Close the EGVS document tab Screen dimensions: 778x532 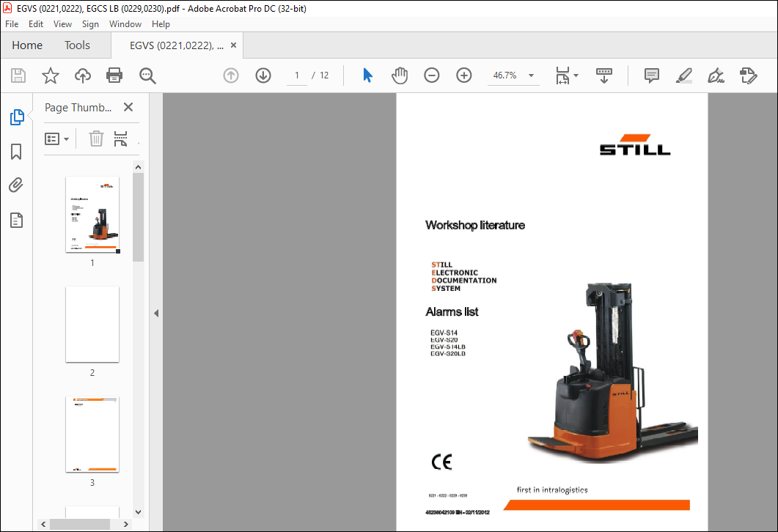click(234, 45)
